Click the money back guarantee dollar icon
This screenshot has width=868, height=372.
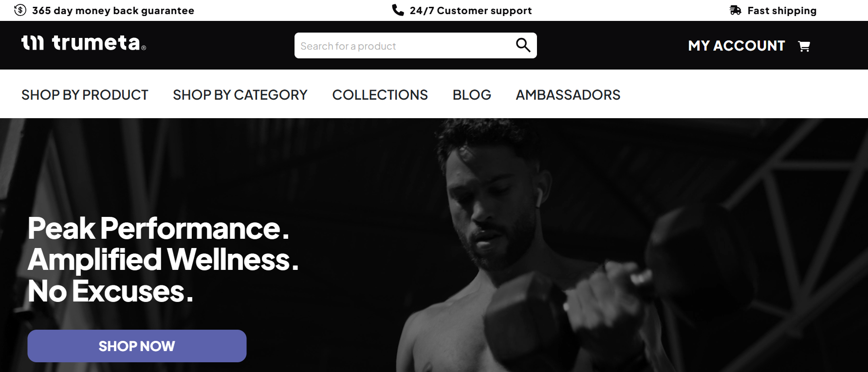pos(20,10)
